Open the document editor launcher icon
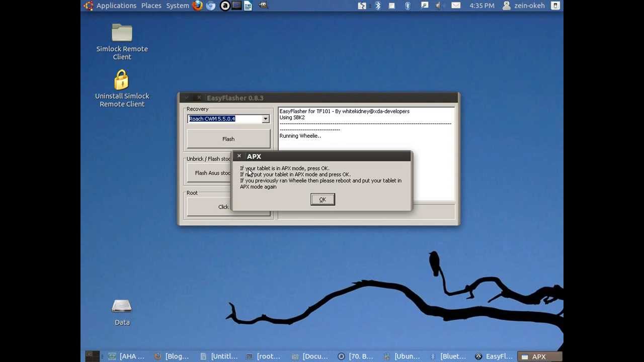Viewport: 644px width, 362px height. 248,6
